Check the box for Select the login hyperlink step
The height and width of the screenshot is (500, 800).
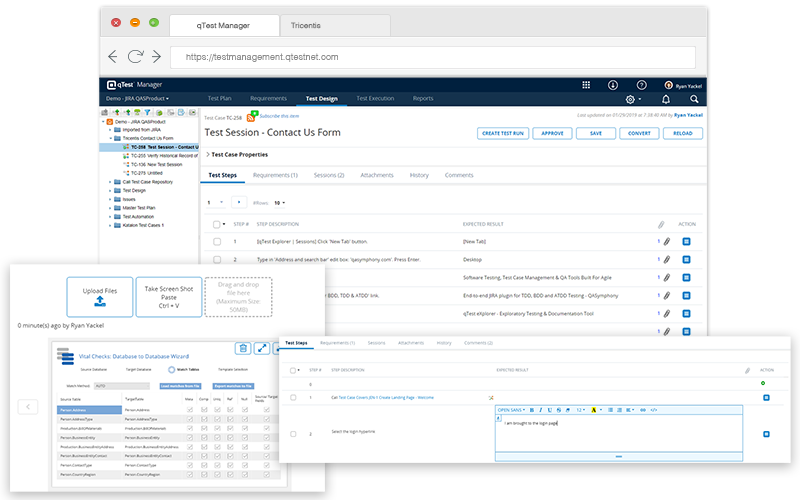coord(293,434)
